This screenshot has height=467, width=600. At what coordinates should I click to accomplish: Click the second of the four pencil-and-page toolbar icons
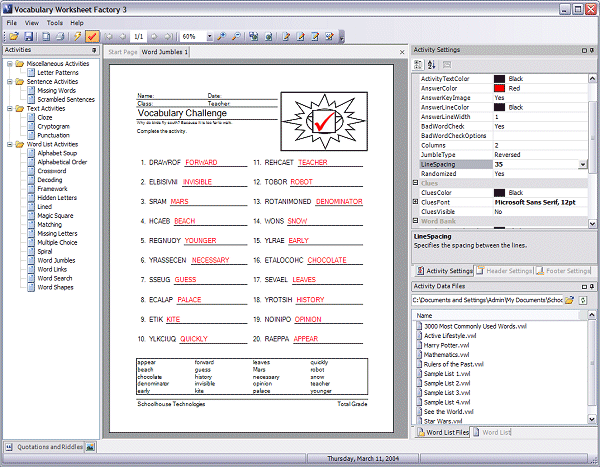pyautogui.click(x=300, y=36)
